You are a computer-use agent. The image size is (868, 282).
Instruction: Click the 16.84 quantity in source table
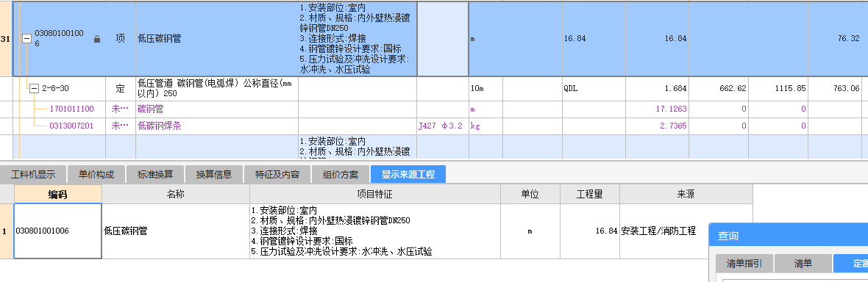[x=606, y=231]
